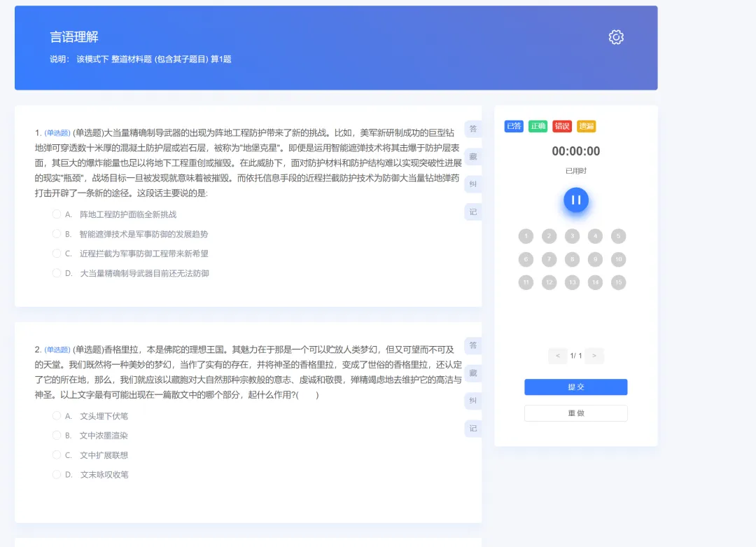
Task: Submit answers with the 提交 button
Action: click(x=575, y=387)
